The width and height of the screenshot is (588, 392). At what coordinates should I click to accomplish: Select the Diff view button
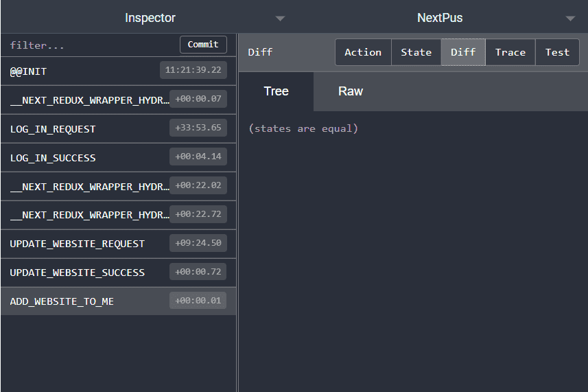[x=463, y=52]
